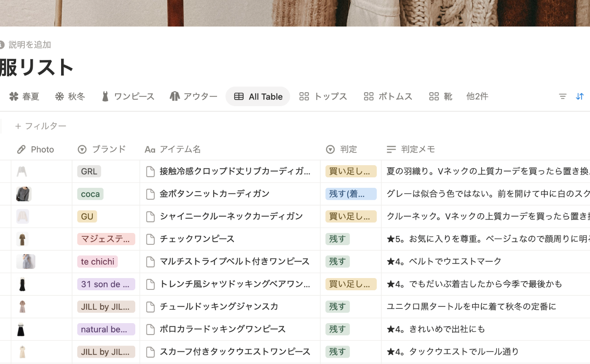
Task: Open page icon for 金ボタンニットカーディガン row
Action: (x=150, y=194)
